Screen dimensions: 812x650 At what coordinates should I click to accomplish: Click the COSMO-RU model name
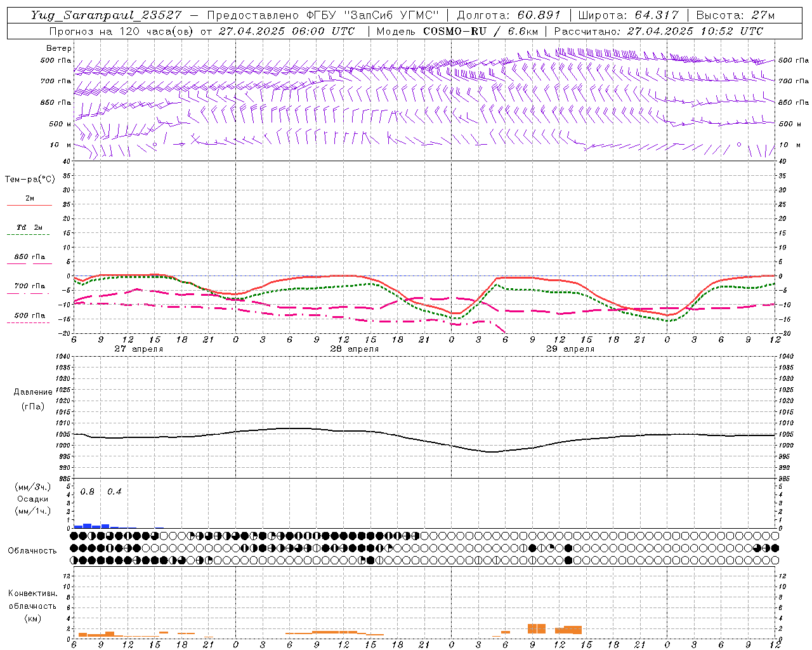455,31
